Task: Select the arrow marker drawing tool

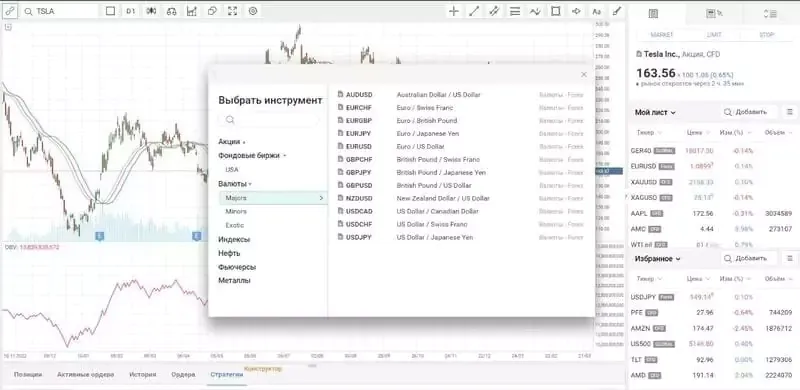Action: point(576,11)
